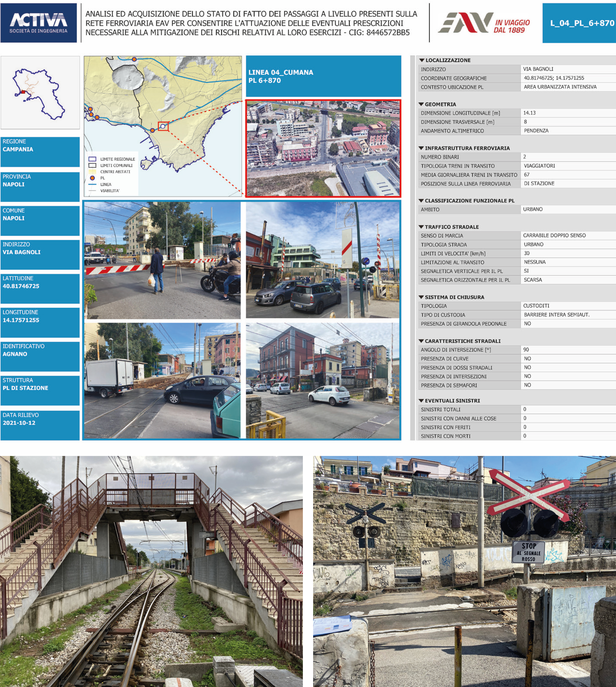Click the LIMITI COMUNALI legend symbol
The width and height of the screenshot is (616, 687).
pyautogui.click(x=92, y=165)
